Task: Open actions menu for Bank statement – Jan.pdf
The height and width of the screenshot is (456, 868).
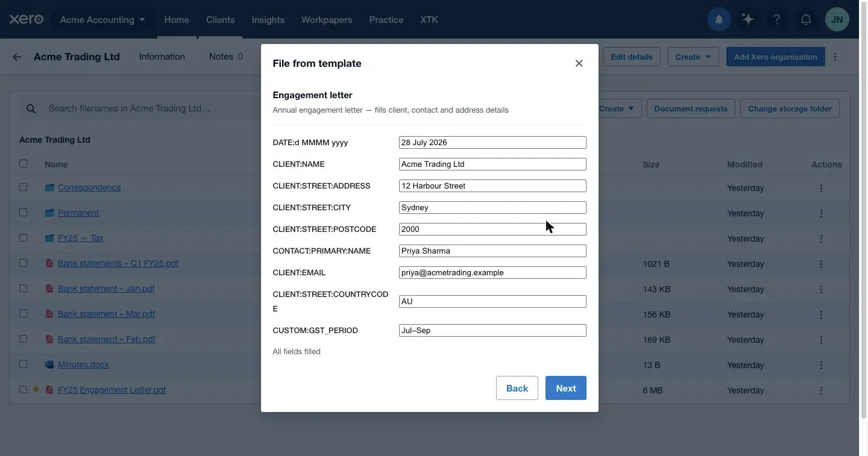Action: point(821,289)
